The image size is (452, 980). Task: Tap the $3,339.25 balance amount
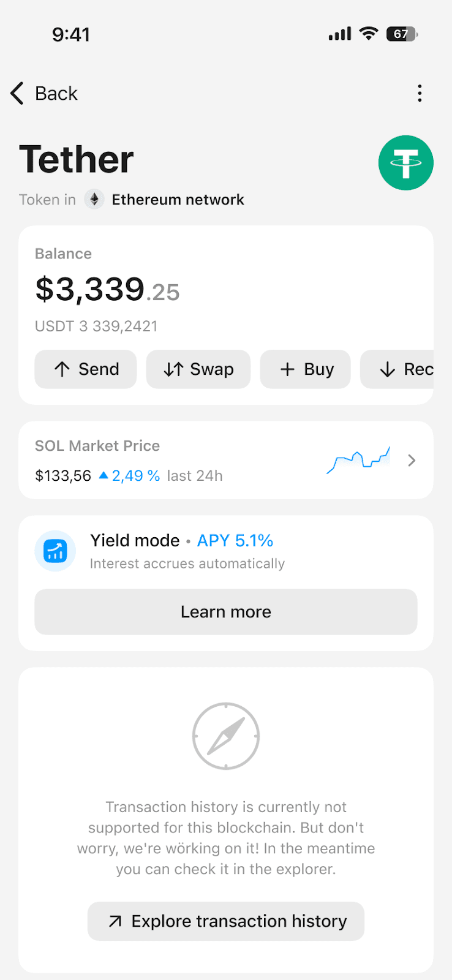coord(107,289)
